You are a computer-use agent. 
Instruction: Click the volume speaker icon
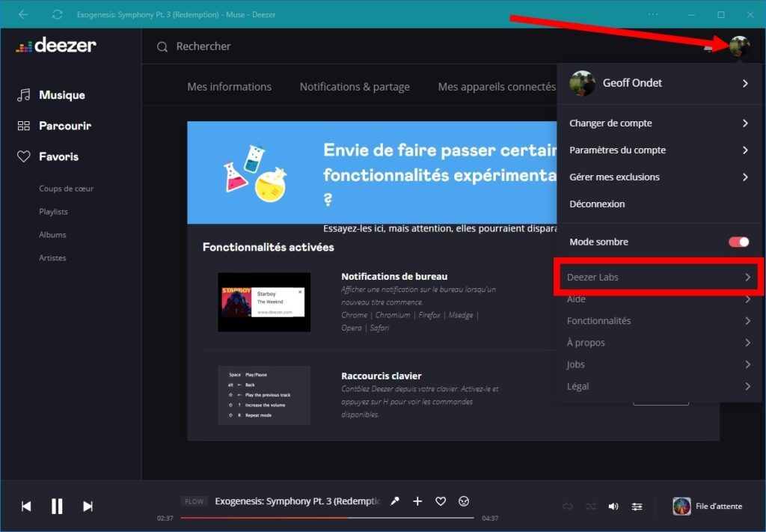613,507
